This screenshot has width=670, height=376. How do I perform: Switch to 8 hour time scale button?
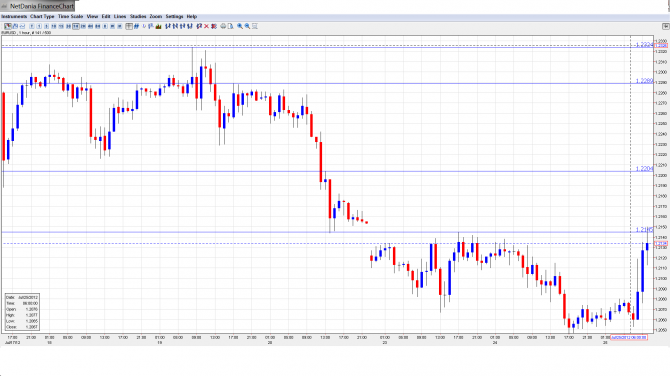(x=97, y=26)
